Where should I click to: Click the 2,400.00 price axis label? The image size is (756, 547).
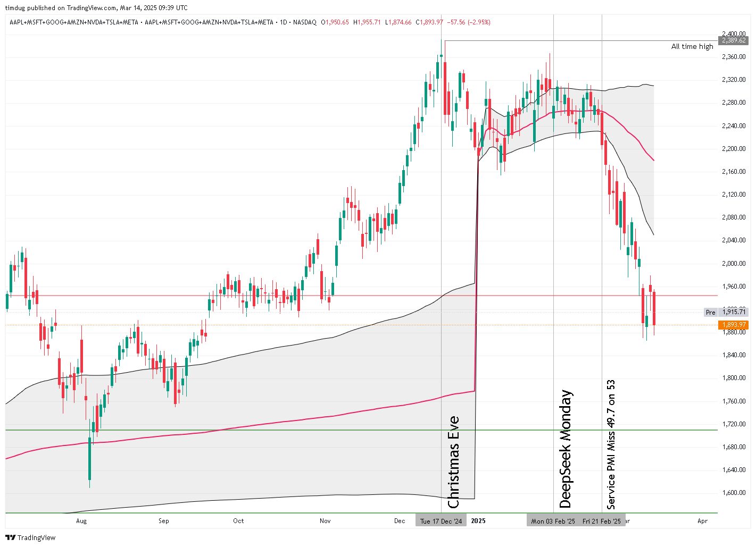tap(734, 33)
